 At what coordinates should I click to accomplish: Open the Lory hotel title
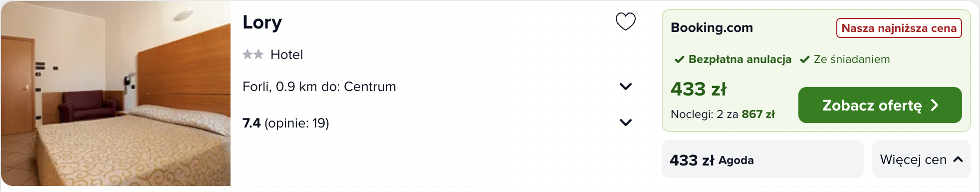click(262, 22)
